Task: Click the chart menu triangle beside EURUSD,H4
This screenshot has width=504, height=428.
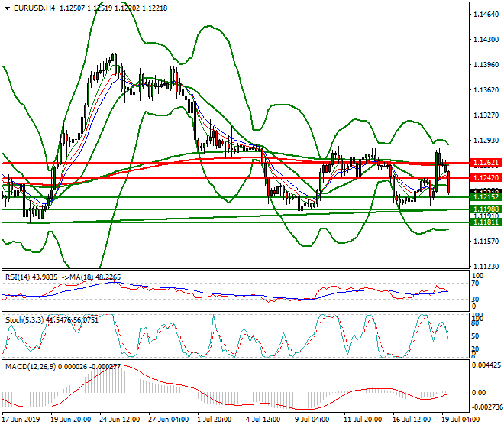Action: 8,8
